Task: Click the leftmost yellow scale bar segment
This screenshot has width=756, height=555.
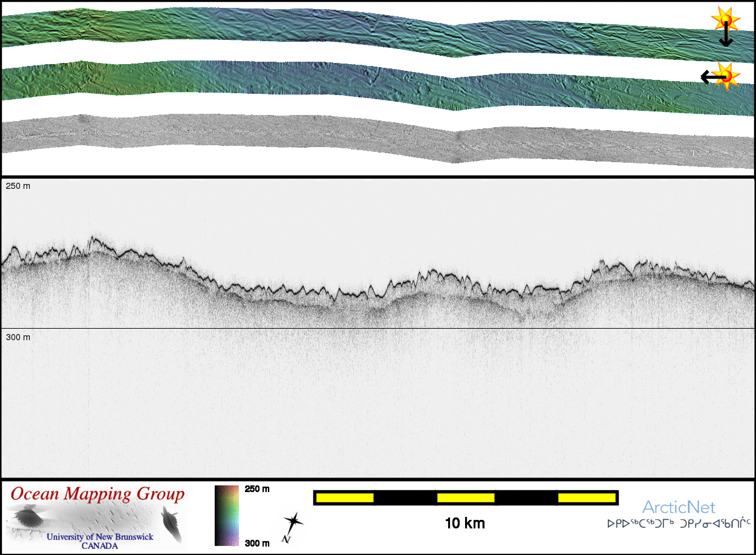Action: (x=344, y=498)
